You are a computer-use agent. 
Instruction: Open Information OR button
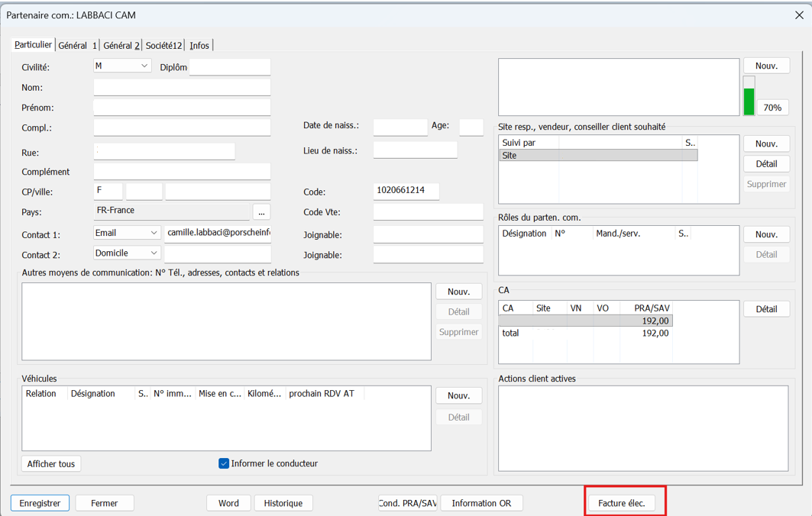(x=481, y=503)
